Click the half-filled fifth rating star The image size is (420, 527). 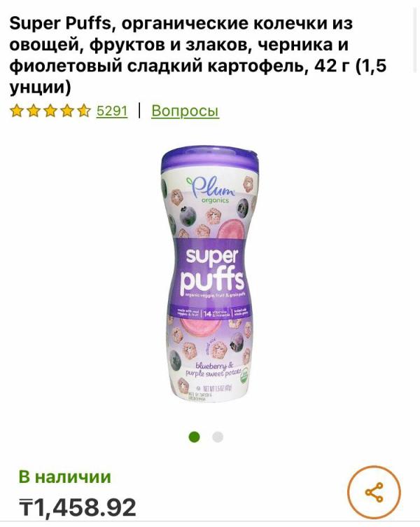click(x=84, y=111)
